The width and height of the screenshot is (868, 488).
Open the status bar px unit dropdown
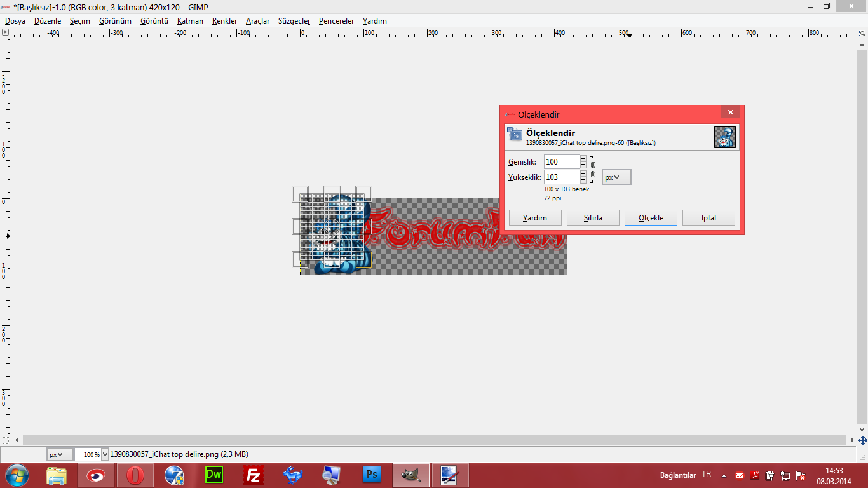(x=60, y=454)
